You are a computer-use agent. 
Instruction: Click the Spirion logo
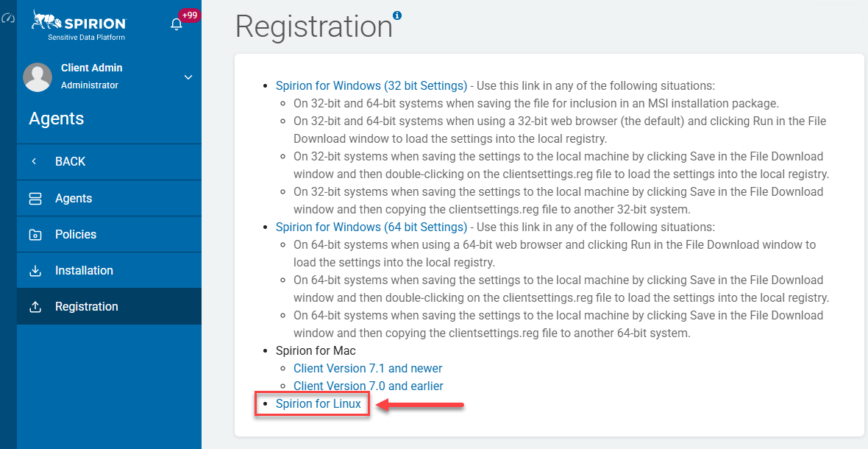tap(79, 25)
